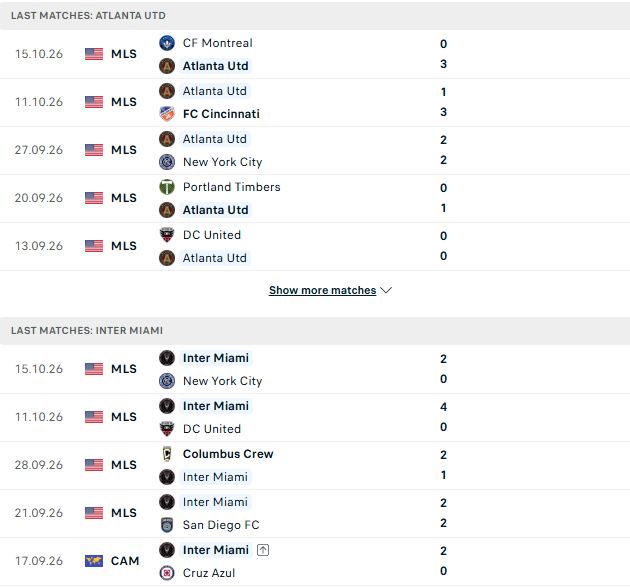Select the Atlanta Utd vs FC Cincinnati match row

pyautogui.click(x=315, y=102)
